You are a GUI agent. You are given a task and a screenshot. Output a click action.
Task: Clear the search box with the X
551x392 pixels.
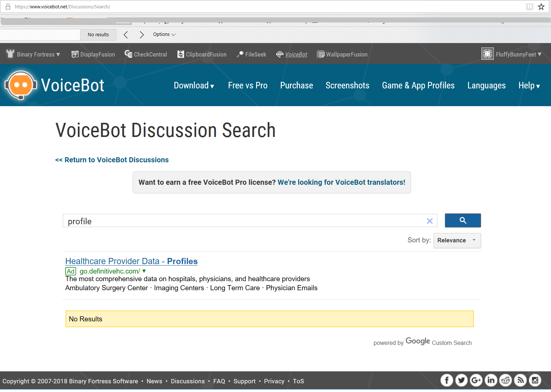(x=430, y=221)
